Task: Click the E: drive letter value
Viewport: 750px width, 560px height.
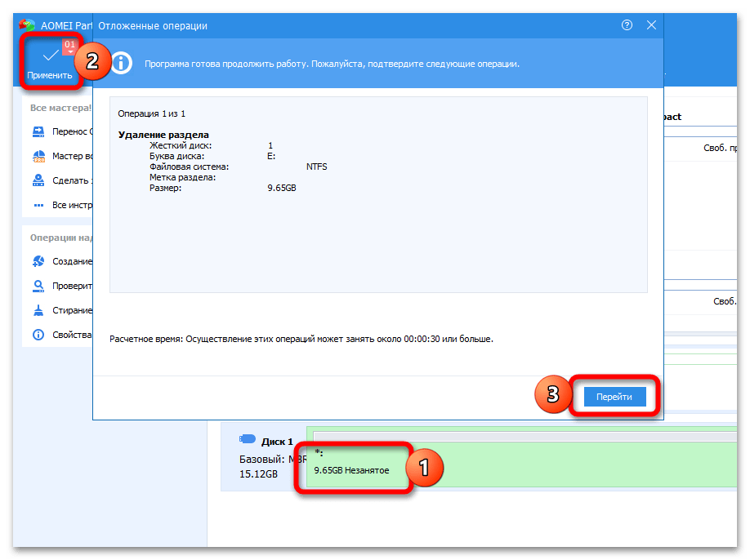Action: pos(271,156)
